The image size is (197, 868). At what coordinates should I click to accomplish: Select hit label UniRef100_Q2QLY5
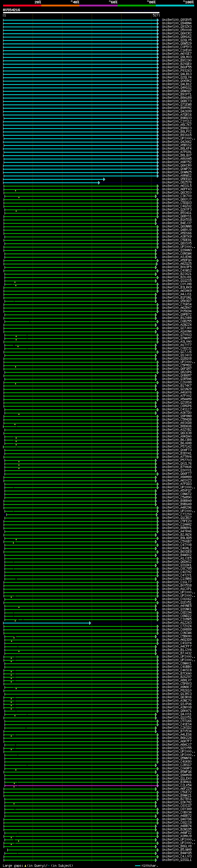coord(177,40)
